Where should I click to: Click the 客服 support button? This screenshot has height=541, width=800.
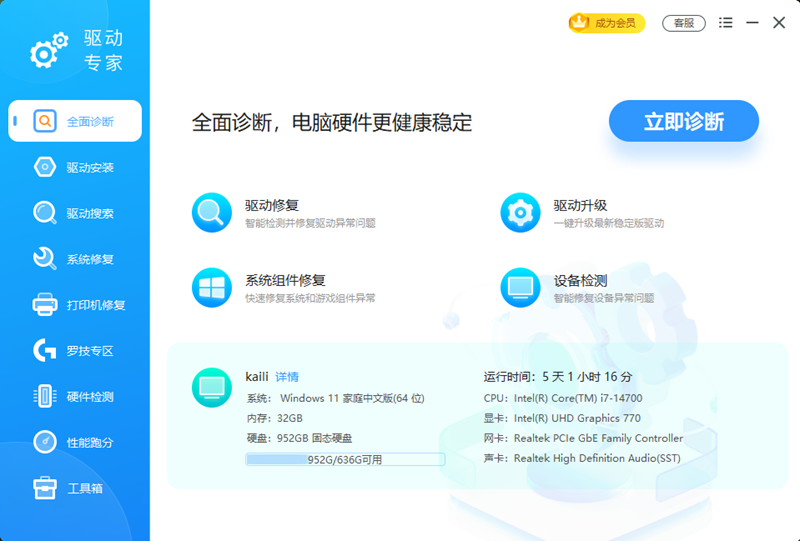pyautogui.click(x=684, y=23)
